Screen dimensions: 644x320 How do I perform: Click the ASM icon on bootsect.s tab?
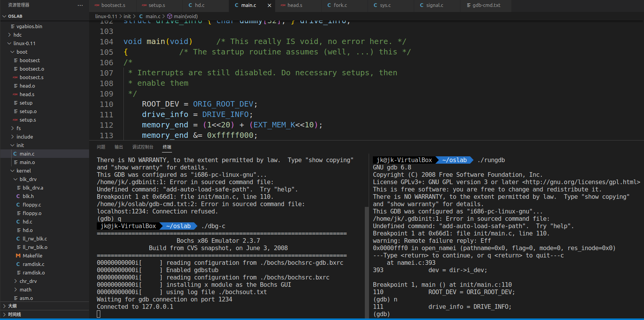coord(97,5)
